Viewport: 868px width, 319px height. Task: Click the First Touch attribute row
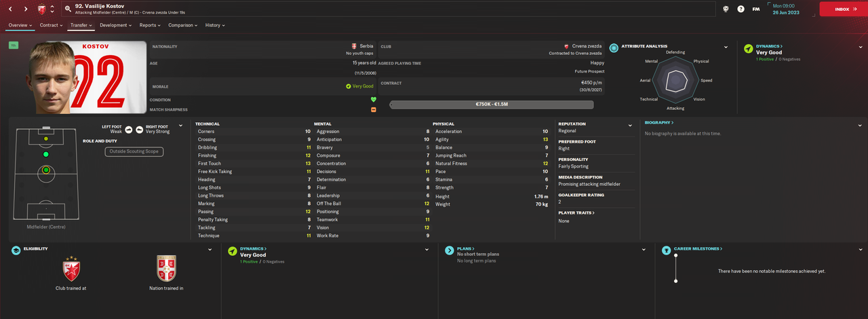253,164
